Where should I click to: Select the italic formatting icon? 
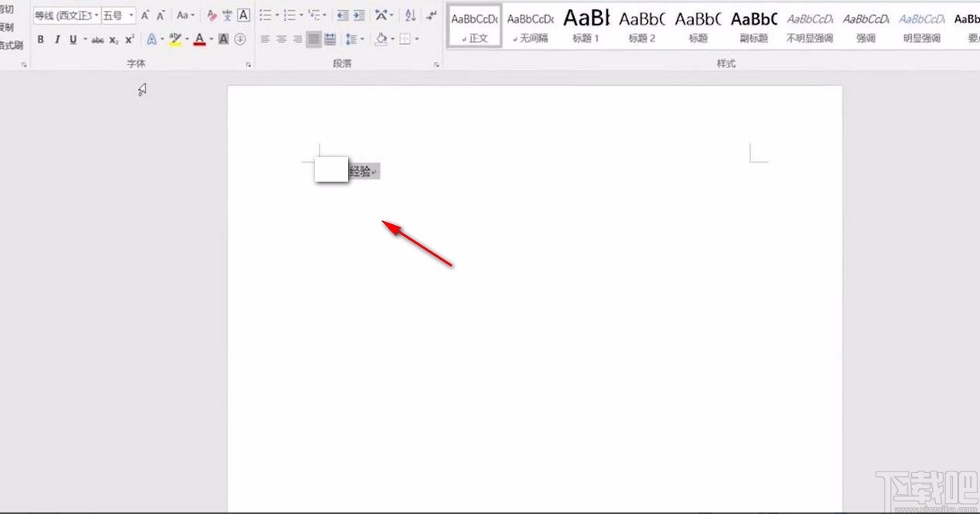click(x=58, y=39)
